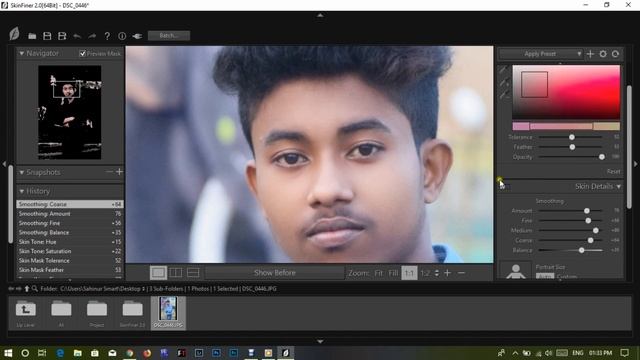This screenshot has width=640, height=360.
Task: Select the subtract-color eyedropper tool
Action: (504, 95)
